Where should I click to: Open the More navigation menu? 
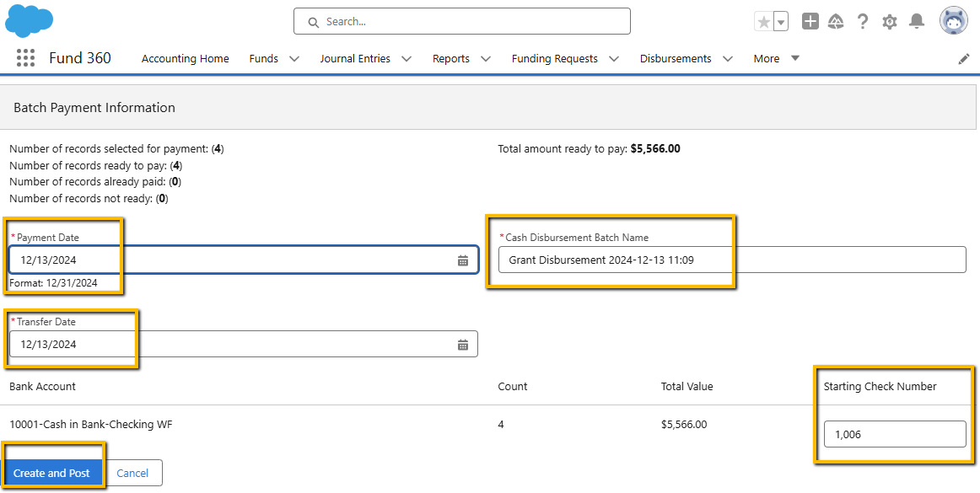click(x=776, y=59)
